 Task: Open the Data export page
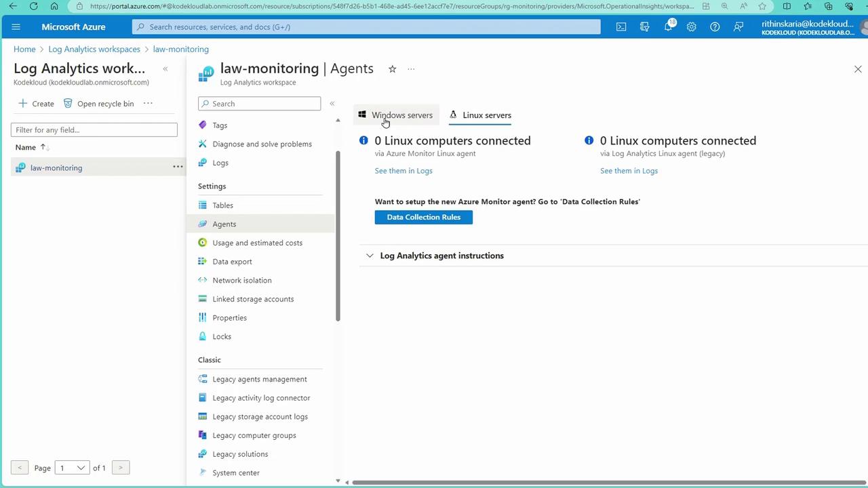click(x=232, y=262)
